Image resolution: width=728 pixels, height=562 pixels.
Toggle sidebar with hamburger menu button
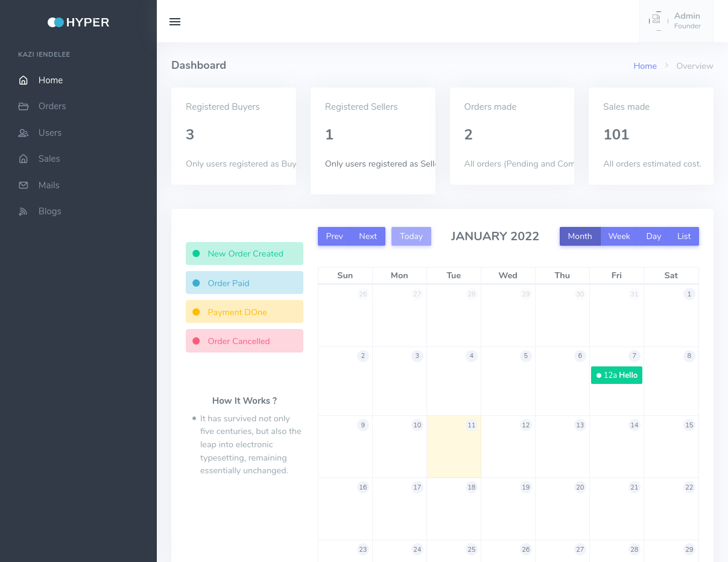coord(175,22)
